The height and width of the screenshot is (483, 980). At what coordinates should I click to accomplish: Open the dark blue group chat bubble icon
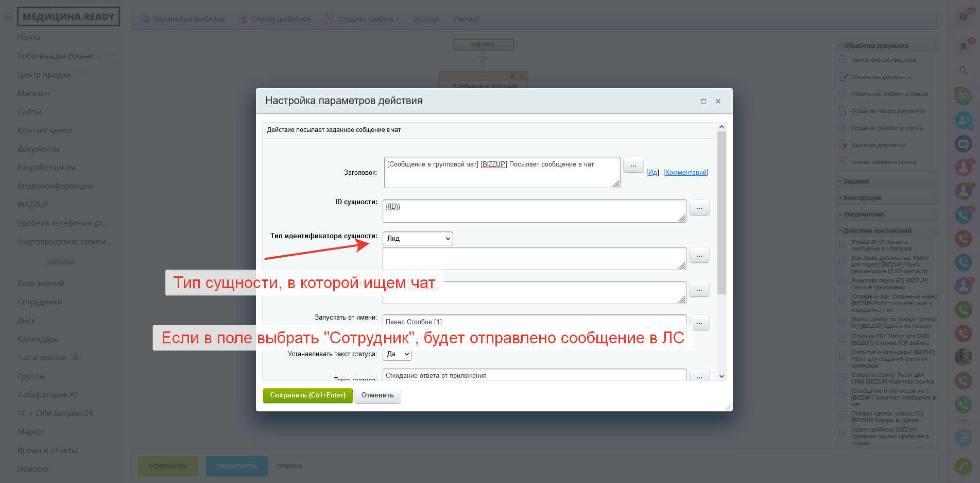click(x=964, y=144)
